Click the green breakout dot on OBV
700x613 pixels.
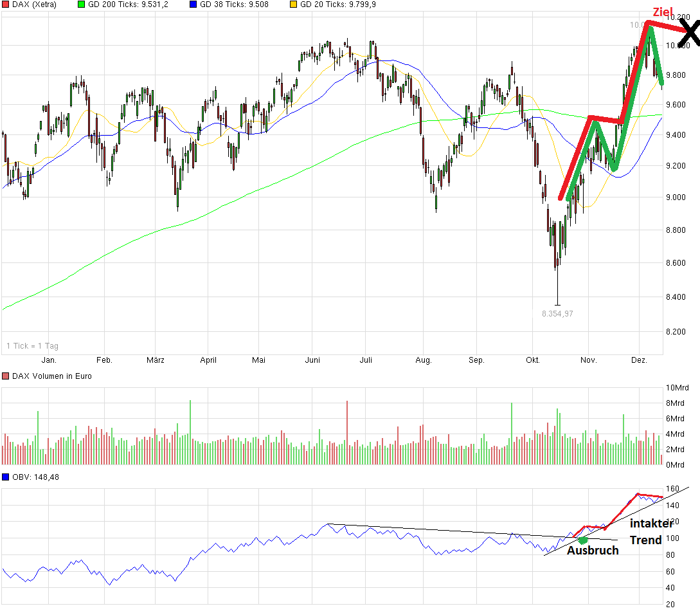582,540
